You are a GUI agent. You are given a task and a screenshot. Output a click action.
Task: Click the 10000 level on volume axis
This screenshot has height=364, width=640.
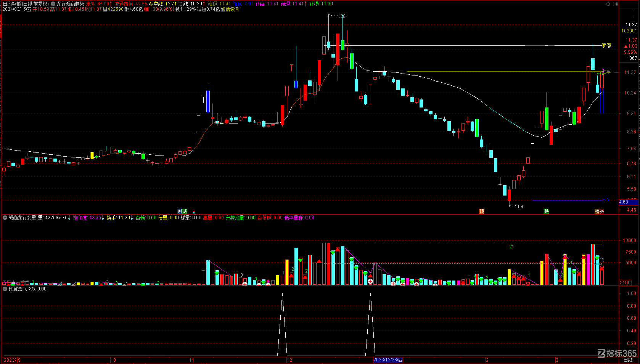coord(629,241)
